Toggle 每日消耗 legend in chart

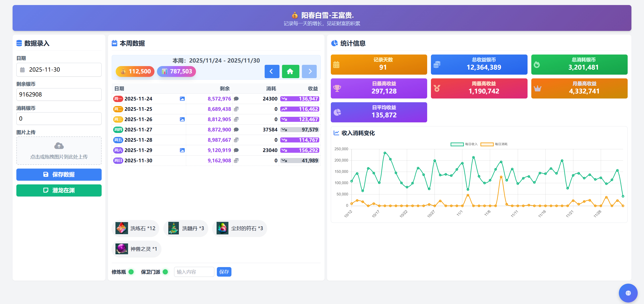point(494,144)
